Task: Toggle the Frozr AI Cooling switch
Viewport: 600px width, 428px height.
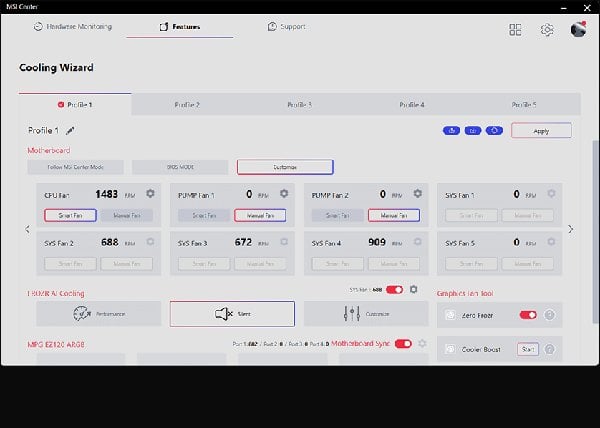Action: (395, 290)
